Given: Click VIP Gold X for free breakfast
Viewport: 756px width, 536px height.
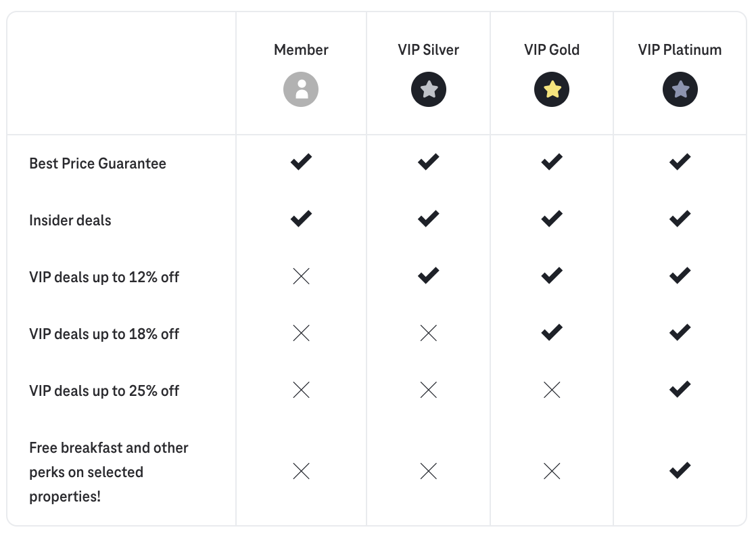Looking at the screenshot, I should tap(552, 471).
